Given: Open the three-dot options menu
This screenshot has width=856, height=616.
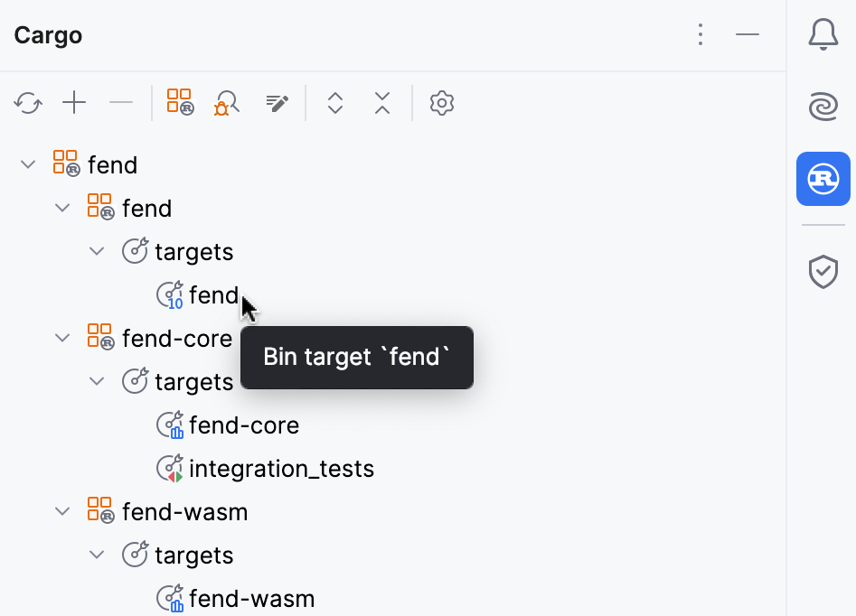Looking at the screenshot, I should point(701,34).
